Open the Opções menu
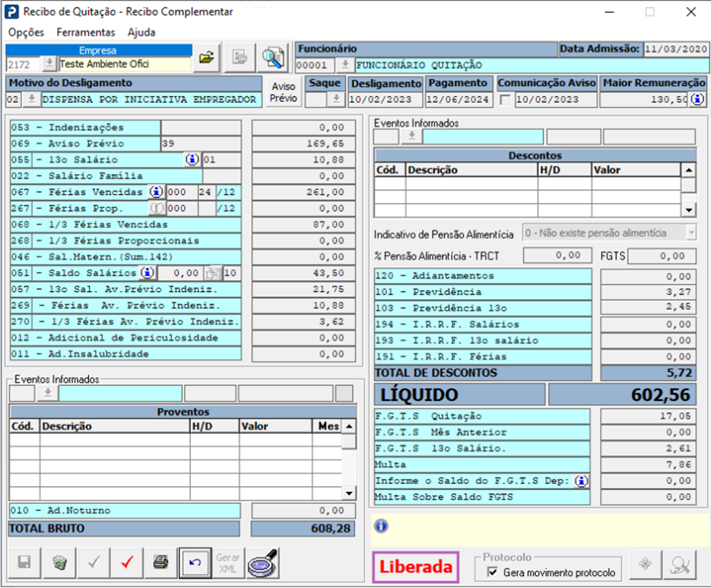711x588 pixels. [x=26, y=32]
